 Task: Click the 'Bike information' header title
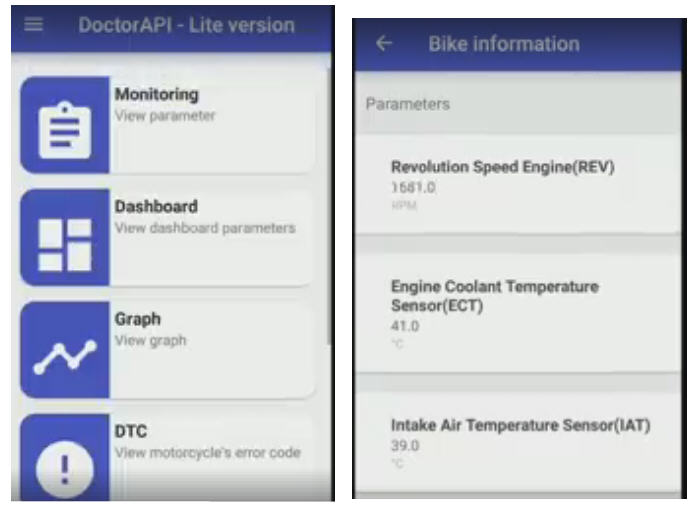[x=503, y=44]
